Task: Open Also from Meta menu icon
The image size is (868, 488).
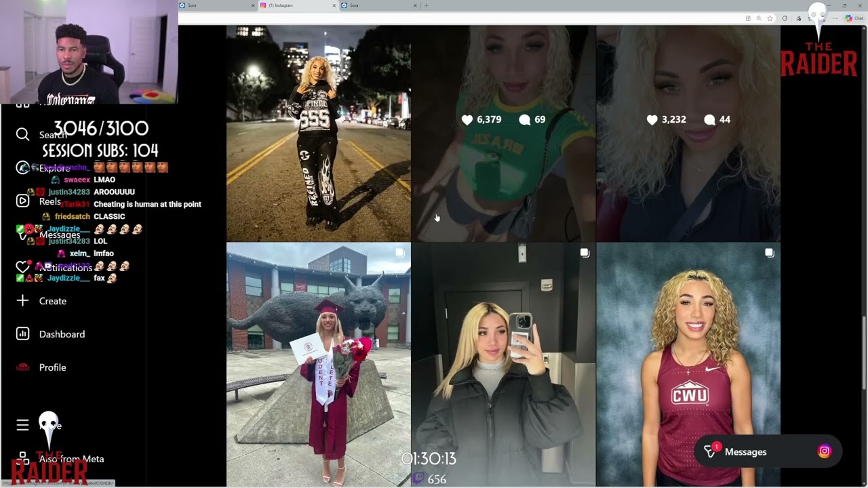Action: click(x=22, y=459)
